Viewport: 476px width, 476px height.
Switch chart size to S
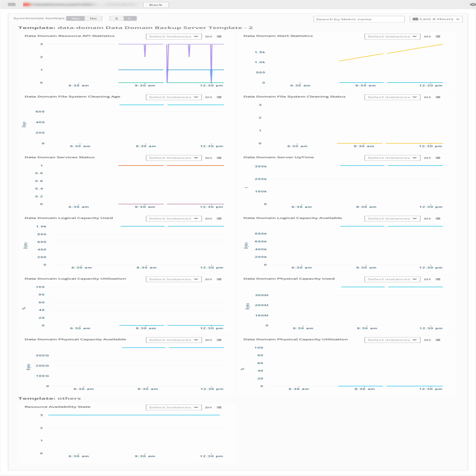[x=117, y=18]
